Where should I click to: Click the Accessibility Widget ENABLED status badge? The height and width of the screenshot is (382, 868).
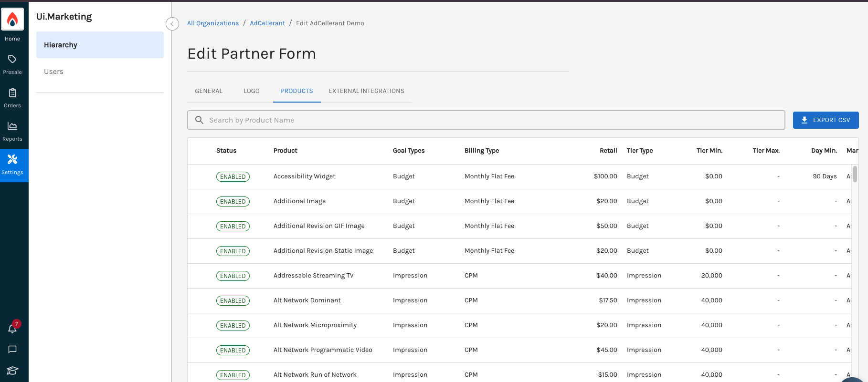pos(233,177)
